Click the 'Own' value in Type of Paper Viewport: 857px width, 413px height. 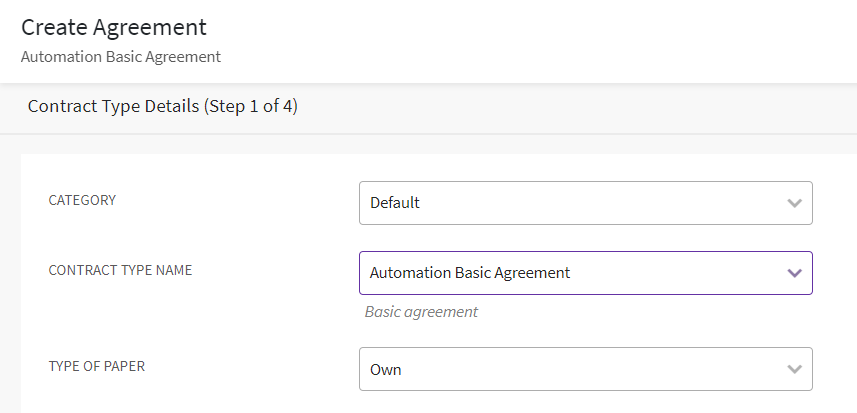point(385,369)
